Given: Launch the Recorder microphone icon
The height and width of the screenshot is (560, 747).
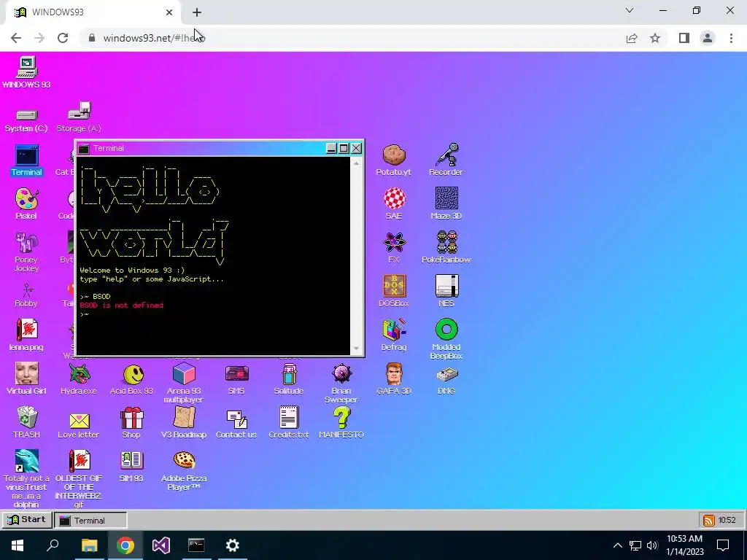Looking at the screenshot, I should click(x=447, y=155).
